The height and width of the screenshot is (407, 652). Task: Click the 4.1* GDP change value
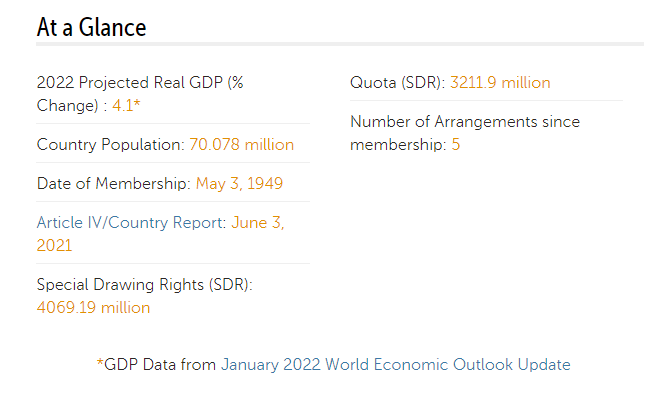(126, 105)
